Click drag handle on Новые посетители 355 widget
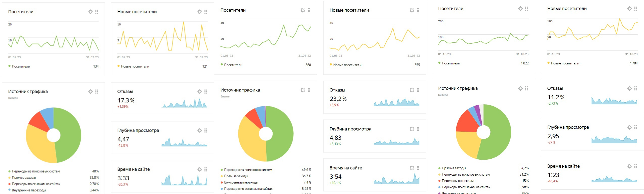644x194 pixels. 418,10
